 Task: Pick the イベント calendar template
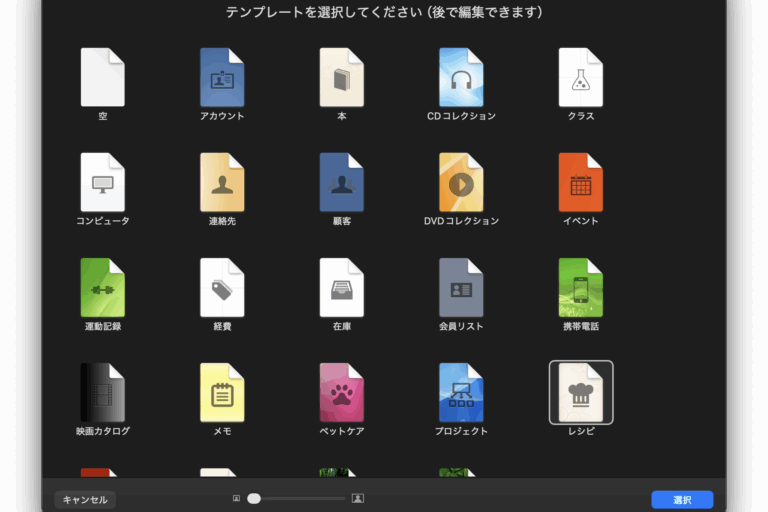point(580,183)
